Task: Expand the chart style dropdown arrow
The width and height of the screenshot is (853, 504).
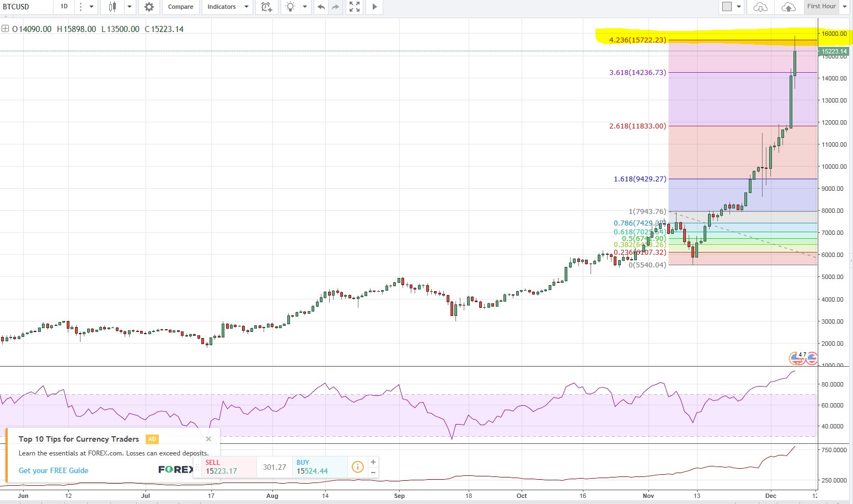Action: pos(130,7)
